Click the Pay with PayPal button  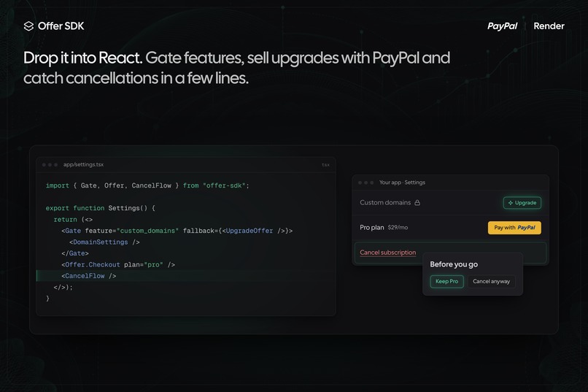pos(514,228)
